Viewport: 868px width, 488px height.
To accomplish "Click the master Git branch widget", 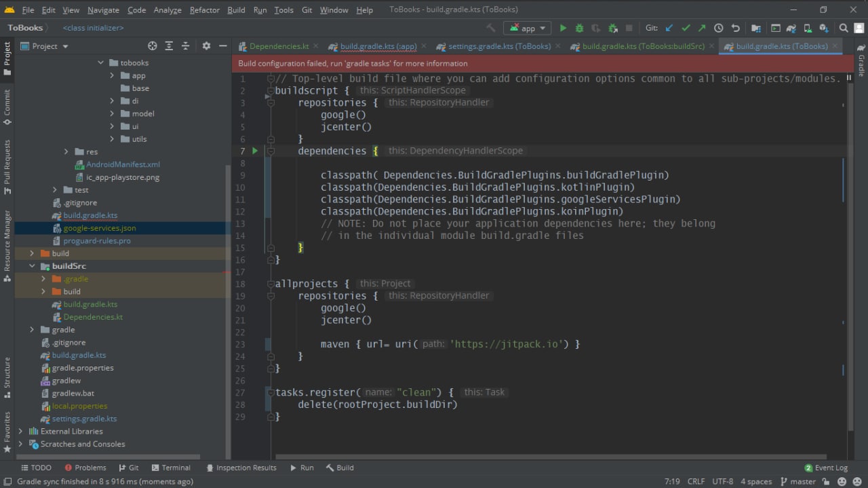I will point(798,481).
